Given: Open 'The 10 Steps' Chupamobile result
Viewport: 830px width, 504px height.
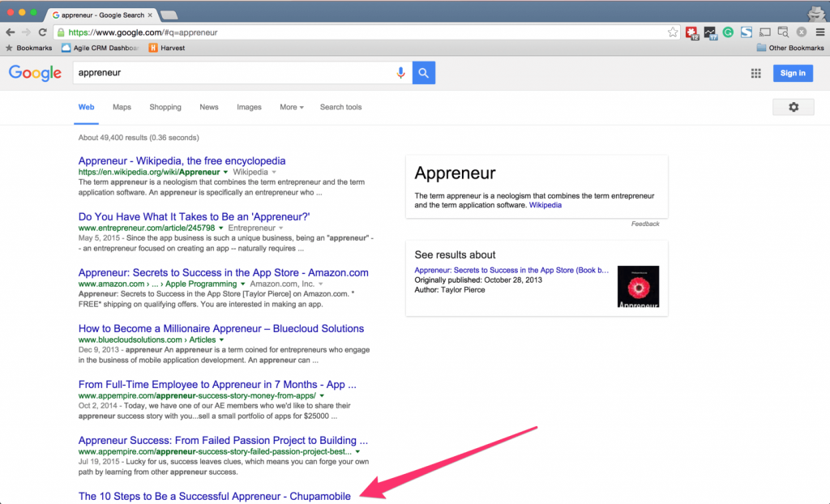Looking at the screenshot, I should coord(214,496).
